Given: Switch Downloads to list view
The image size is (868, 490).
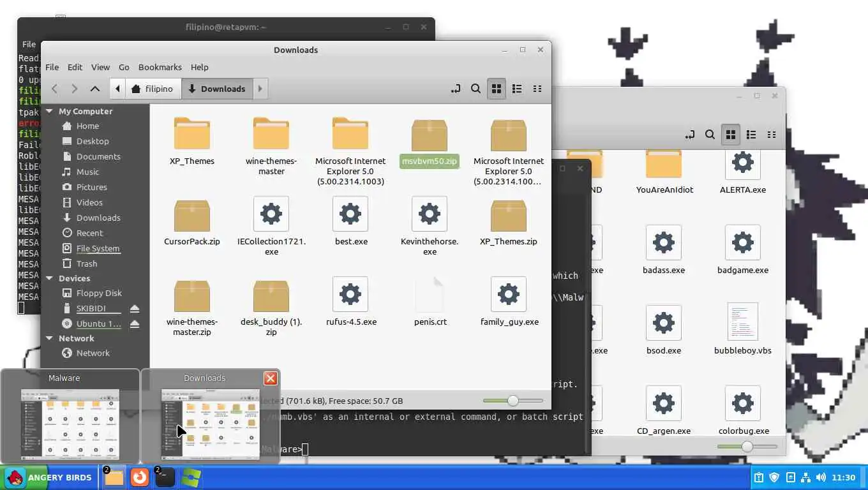Looking at the screenshot, I should pyautogui.click(x=517, y=89).
